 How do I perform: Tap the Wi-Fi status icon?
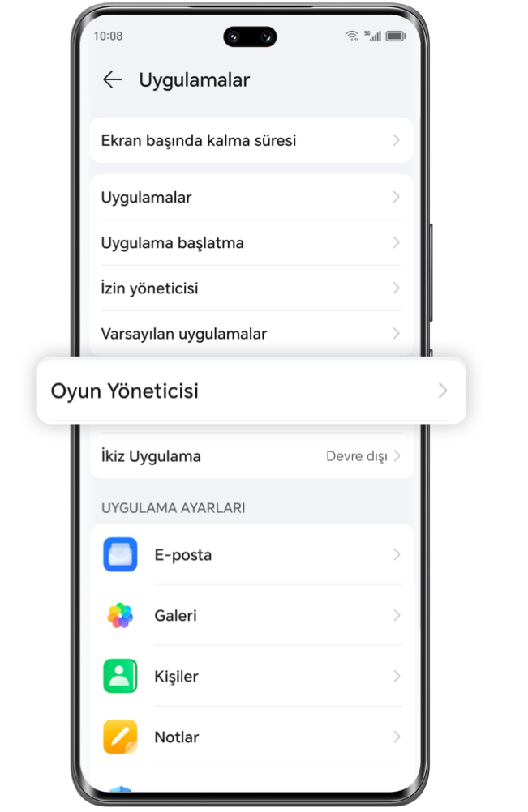[352, 36]
